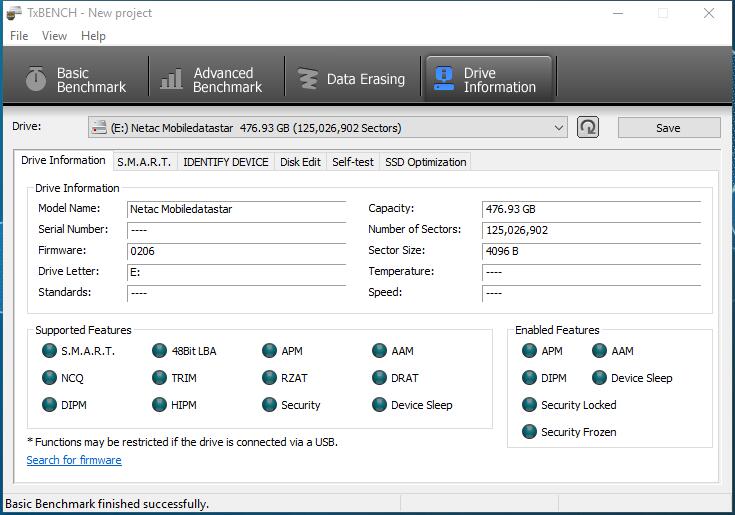
Task: Click the Serial Number field
Action: [236, 230]
